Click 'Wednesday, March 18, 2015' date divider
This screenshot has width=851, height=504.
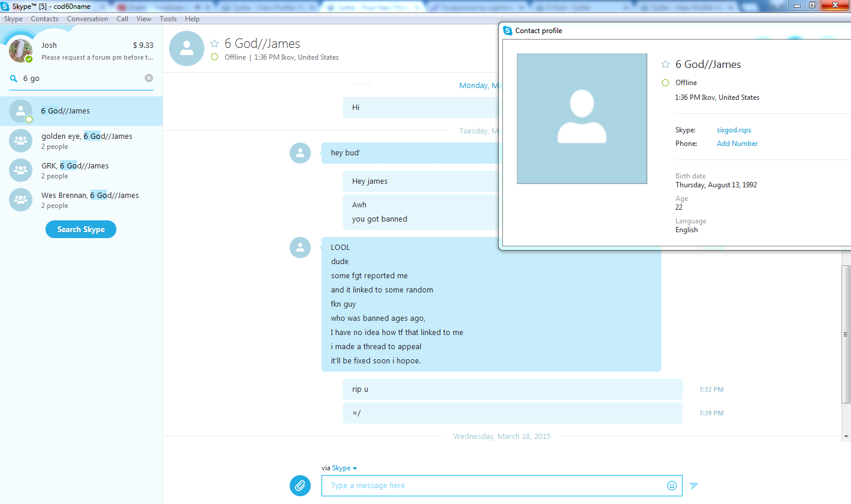coord(502,437)
